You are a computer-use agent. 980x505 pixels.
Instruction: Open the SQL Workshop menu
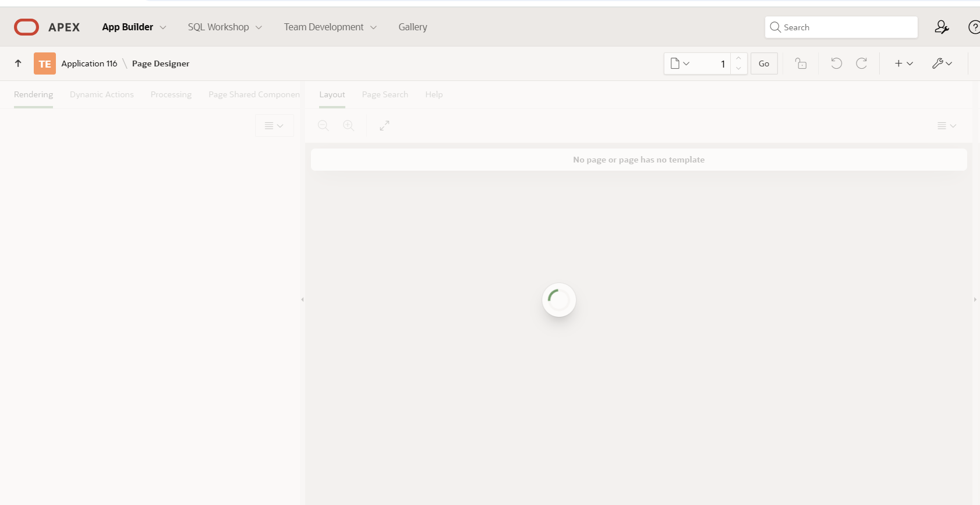coord(218,27)
